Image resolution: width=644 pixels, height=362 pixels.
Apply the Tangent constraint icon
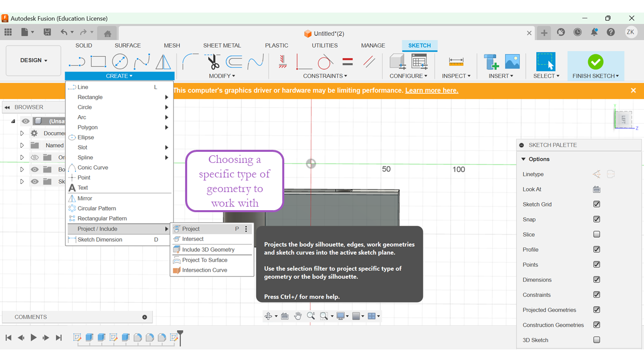[325, 62]
